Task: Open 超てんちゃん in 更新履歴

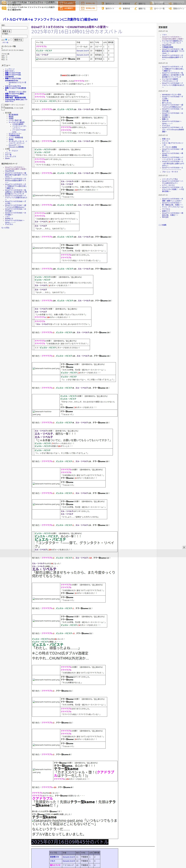Action: 167,103
